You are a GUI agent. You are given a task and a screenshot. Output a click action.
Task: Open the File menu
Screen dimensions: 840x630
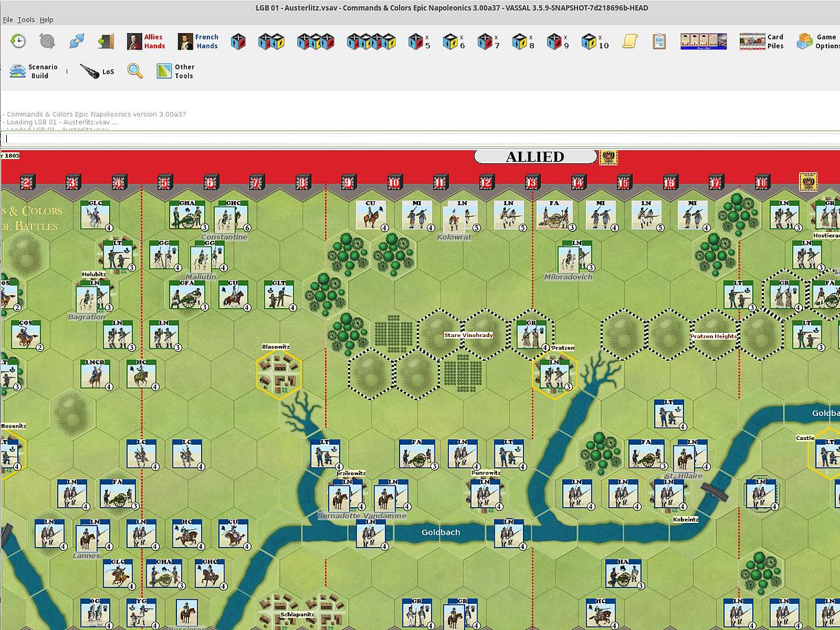(8, 19)
